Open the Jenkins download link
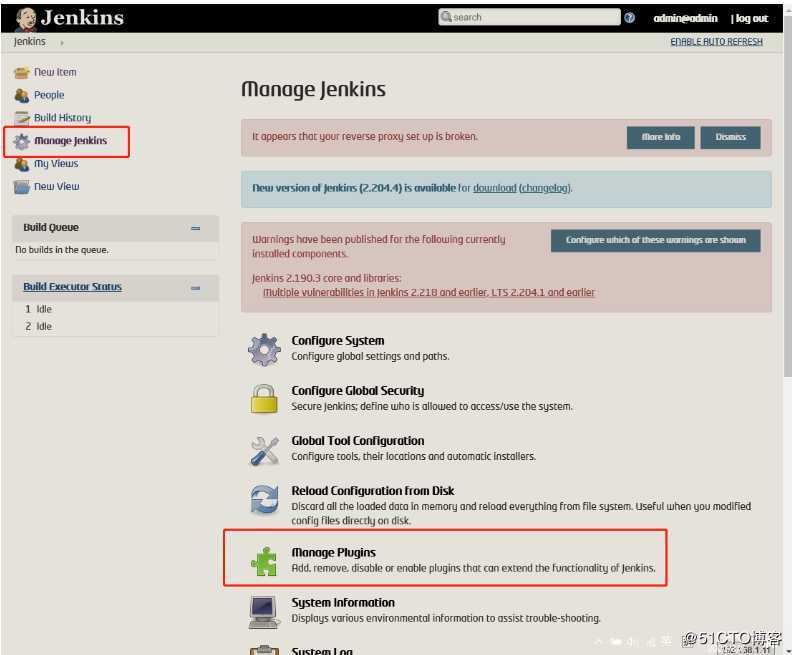 pyautogui.click(x=494, y=188)
